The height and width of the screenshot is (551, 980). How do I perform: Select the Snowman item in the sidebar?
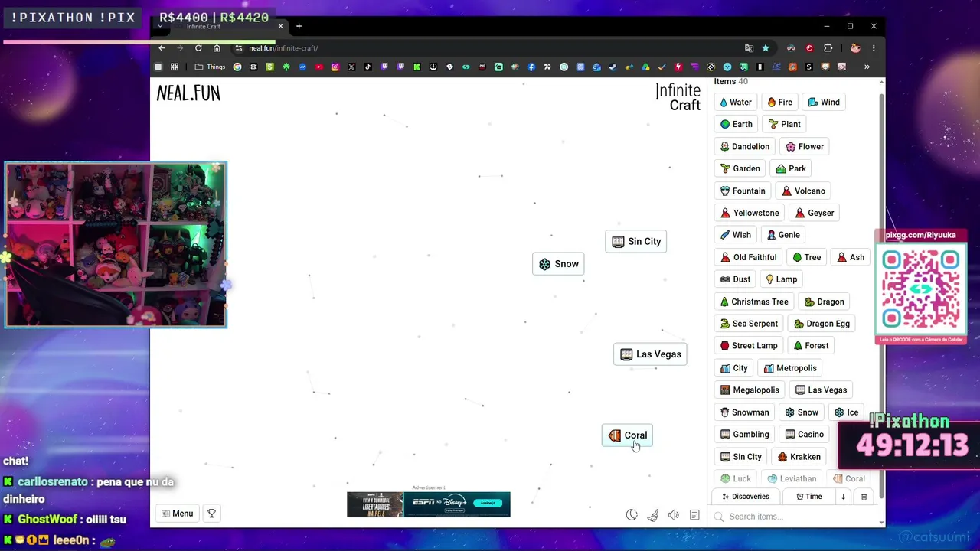pyautogui.click(x=744, y=412)
